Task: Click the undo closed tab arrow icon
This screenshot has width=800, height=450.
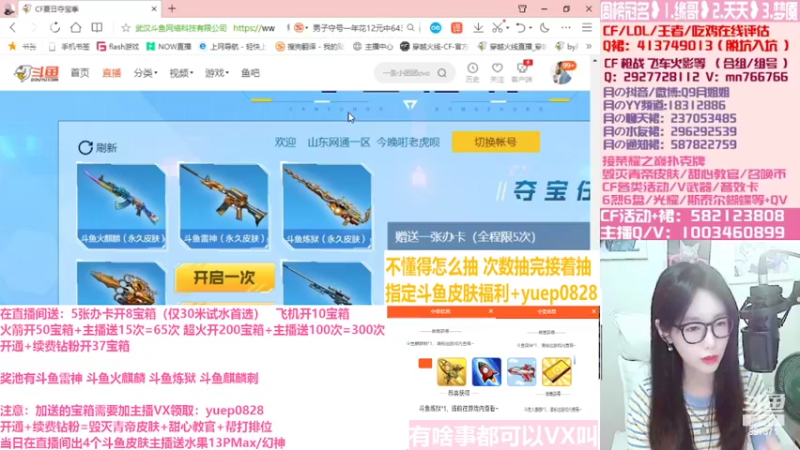Action: point(520,28)
